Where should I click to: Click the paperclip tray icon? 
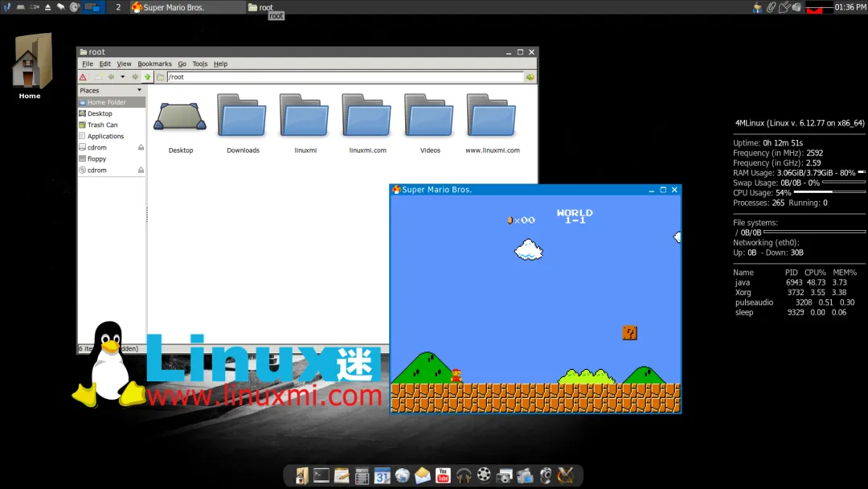771,7
